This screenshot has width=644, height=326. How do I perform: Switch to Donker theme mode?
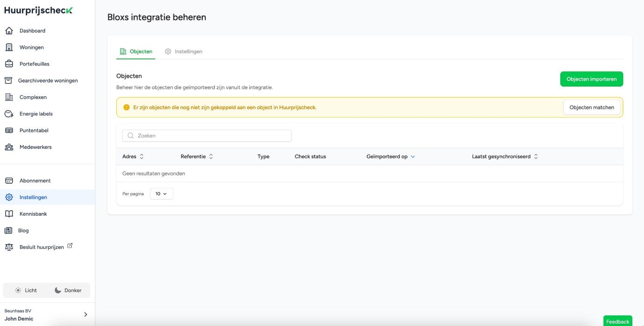click(68, 290)
